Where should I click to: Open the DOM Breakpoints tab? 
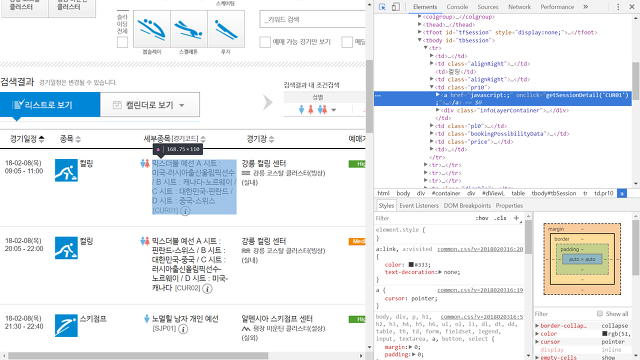(x=467, y=205)
